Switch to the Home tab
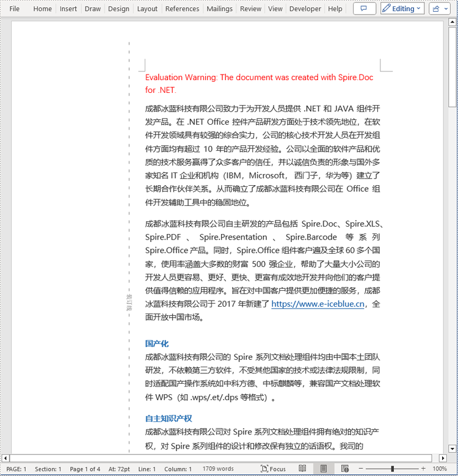The image size is (458, 476). 43,9
